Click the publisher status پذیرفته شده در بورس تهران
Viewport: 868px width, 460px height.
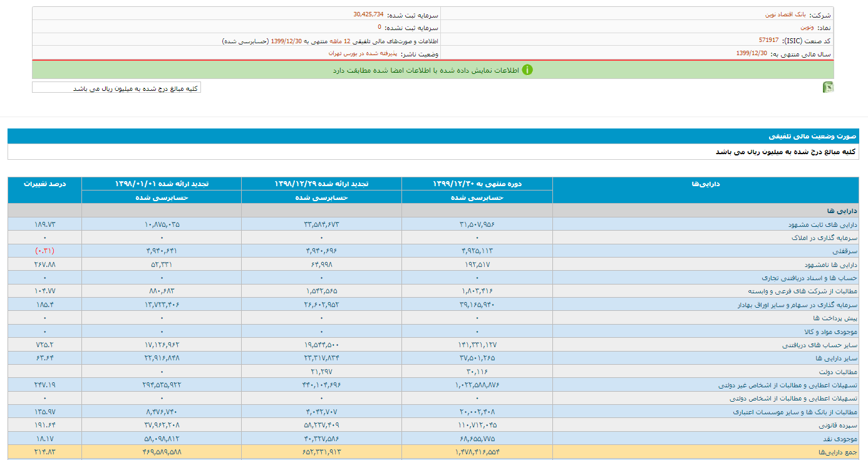363,53
